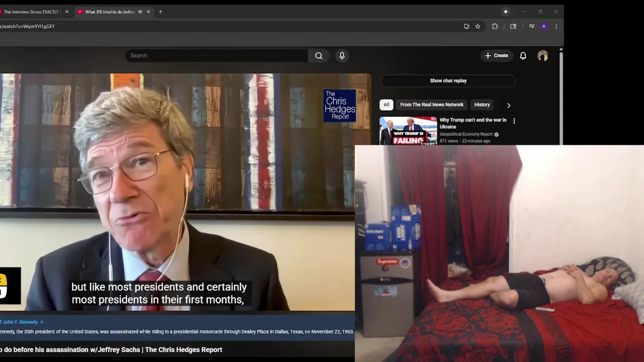The width and height of the screenshot is (644, 362).
Task: Click Show chat replay button
Action: (448, 80)
